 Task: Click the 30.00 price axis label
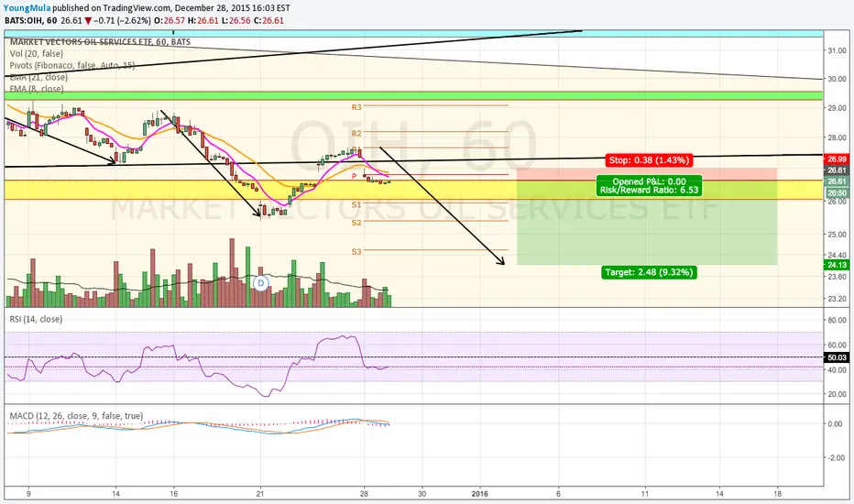pos(838,79)
